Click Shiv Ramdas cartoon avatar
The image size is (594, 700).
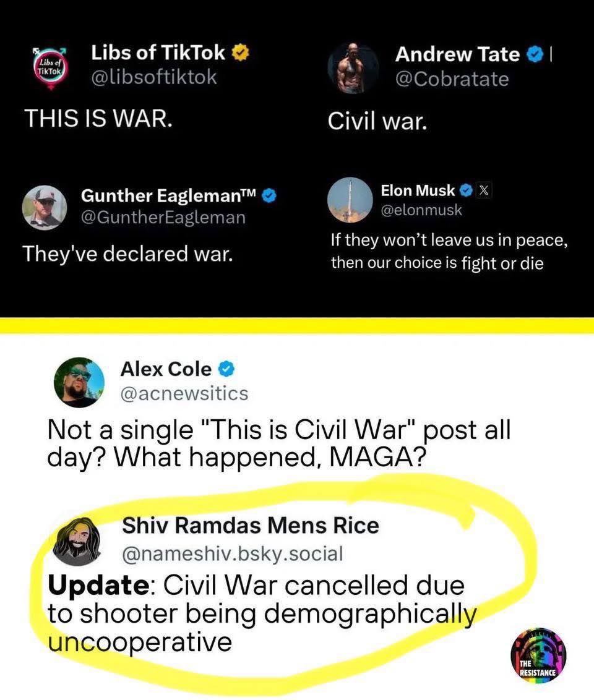(76, 542)
